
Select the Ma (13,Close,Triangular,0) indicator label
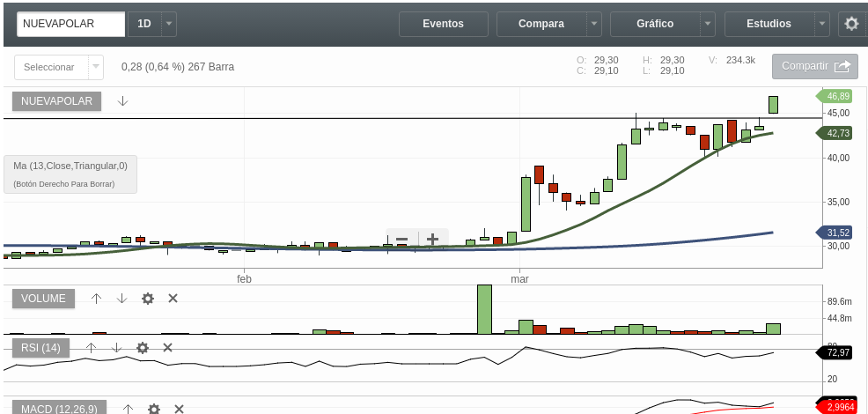click(70, 166)
